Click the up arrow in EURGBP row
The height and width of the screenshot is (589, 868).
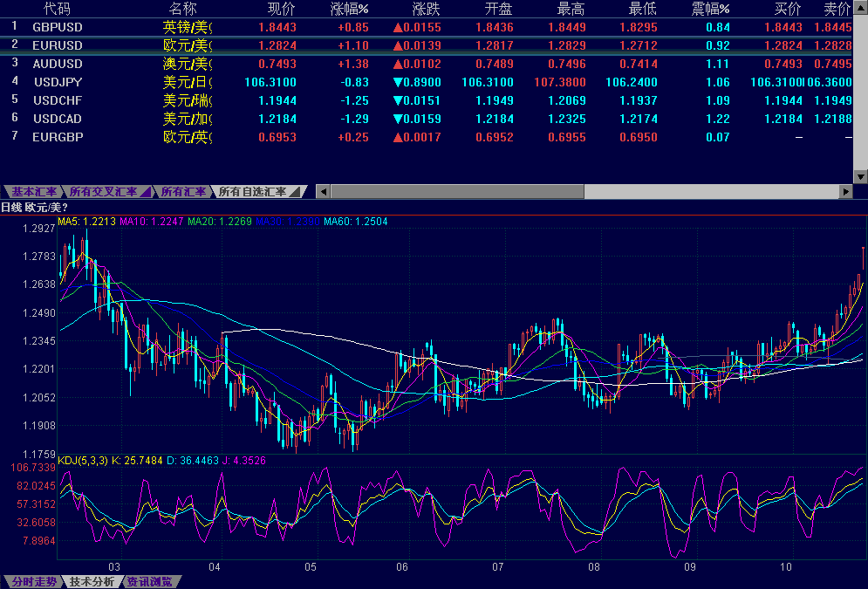(399, 137)
